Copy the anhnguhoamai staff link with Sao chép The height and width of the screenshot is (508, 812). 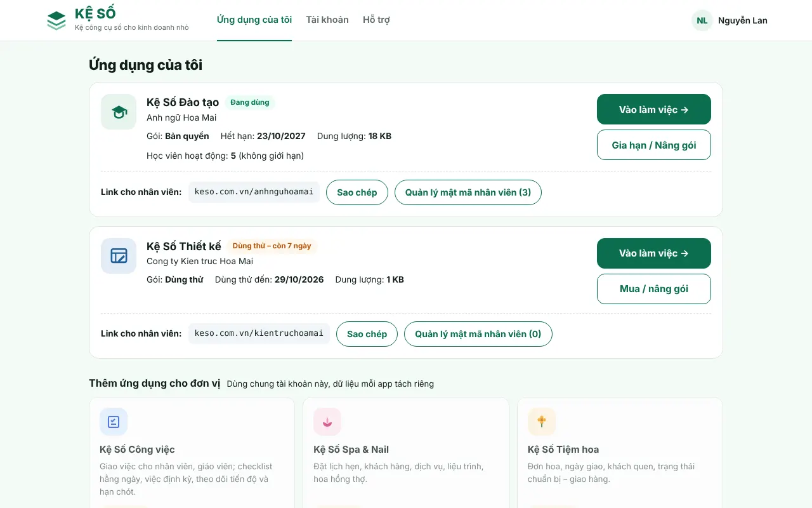pyautogui.click(x=357, y=192)
